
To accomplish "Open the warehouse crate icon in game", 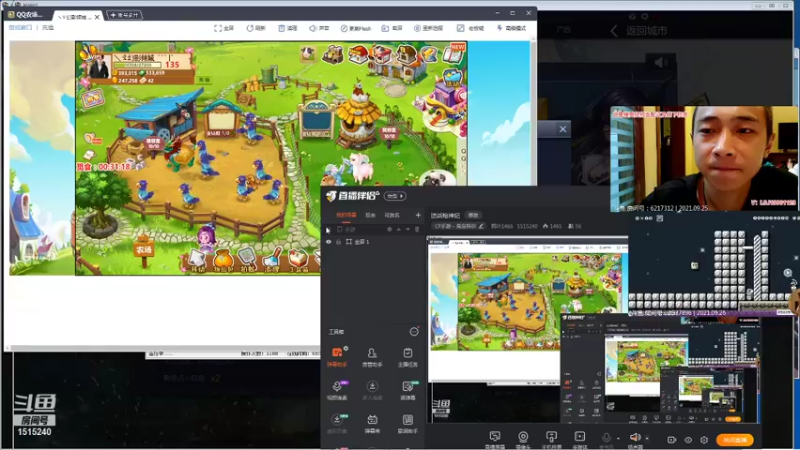I will click(x=333, y=55).
